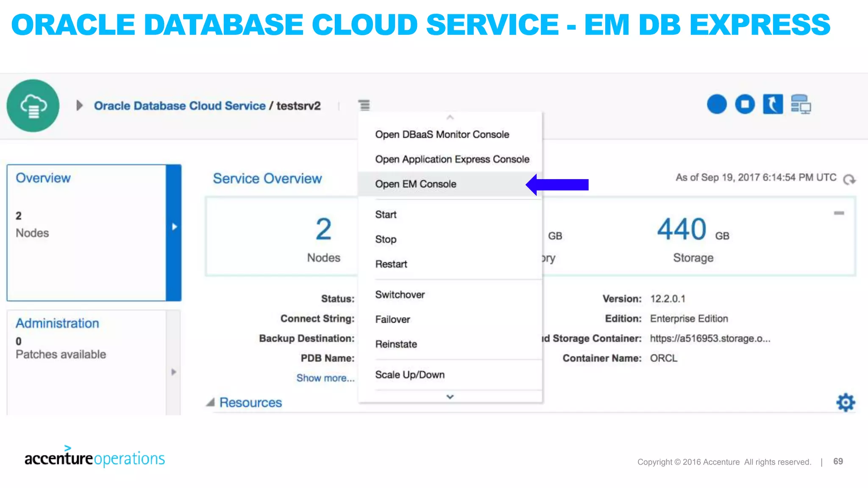Click the Resources section heading
Image resolution: width=868 pixels, height=488 pixels.
250,402
